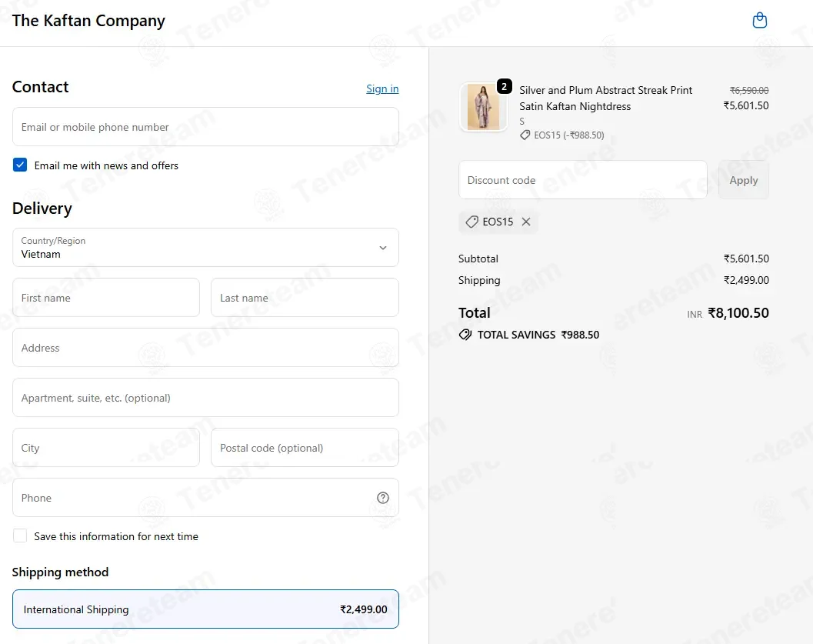813x644 pixels.
Task: Click the quantity badge showing 2
Action: 504,86
